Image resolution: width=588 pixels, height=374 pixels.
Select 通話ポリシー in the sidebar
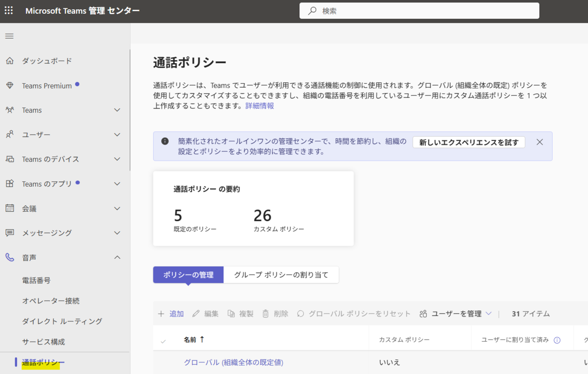click(43, 362)
